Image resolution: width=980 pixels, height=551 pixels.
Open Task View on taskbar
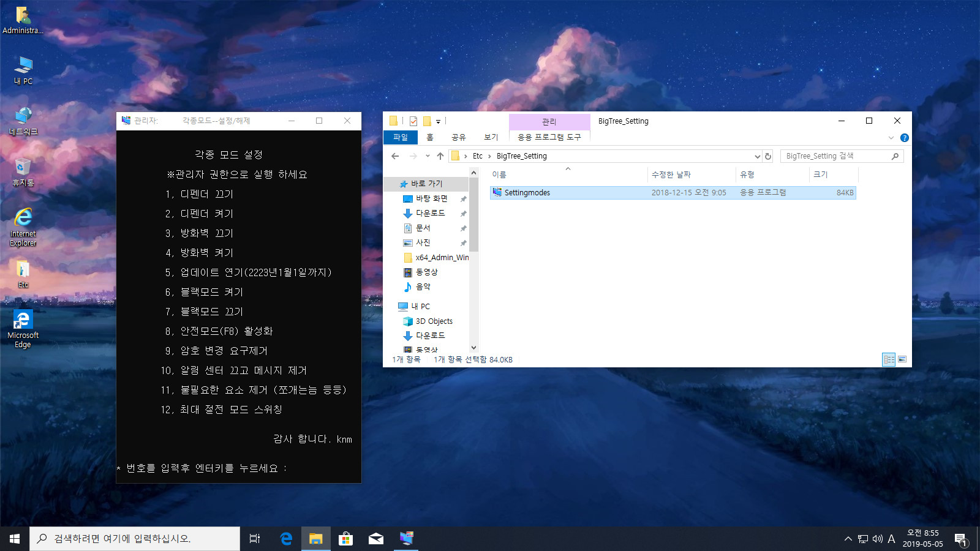click(x=255, y=539)
